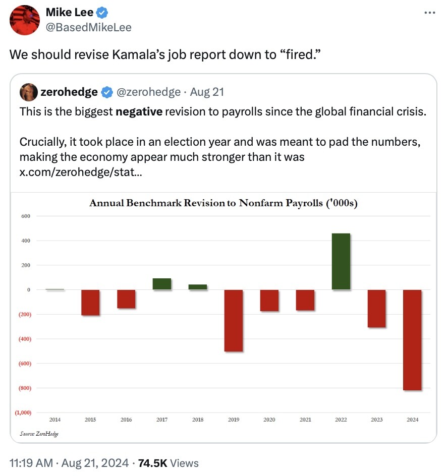
Task: Click zerohedge's verified checkmark badge
Action: point(106,92)
